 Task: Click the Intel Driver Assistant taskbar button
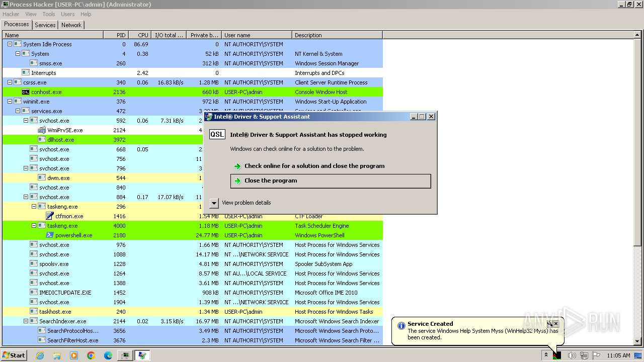(x=142, y=355)
